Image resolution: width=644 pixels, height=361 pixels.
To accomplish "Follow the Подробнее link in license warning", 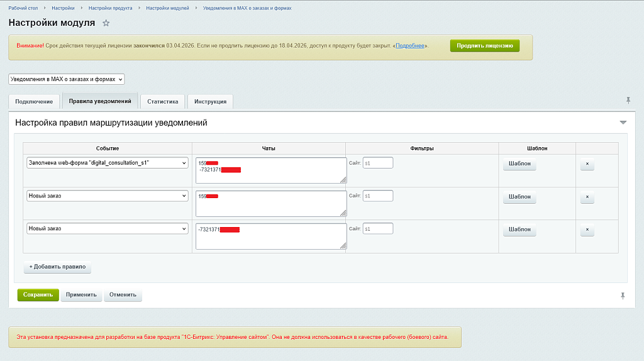I will tap(410, 46).
